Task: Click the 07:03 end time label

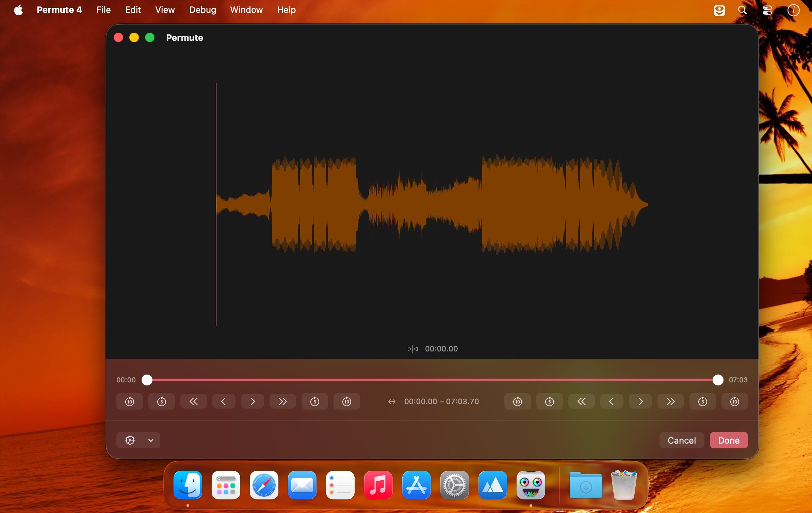Action: tap(738, 380)
